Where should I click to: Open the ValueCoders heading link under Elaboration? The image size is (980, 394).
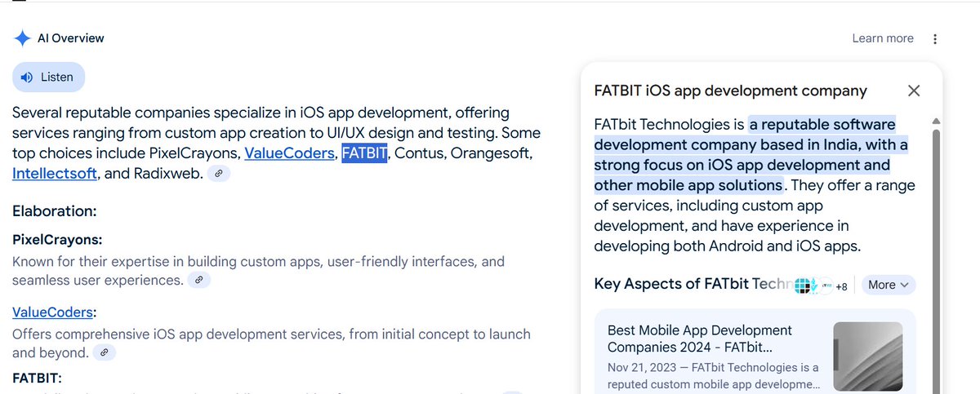[x=52, y=312]
